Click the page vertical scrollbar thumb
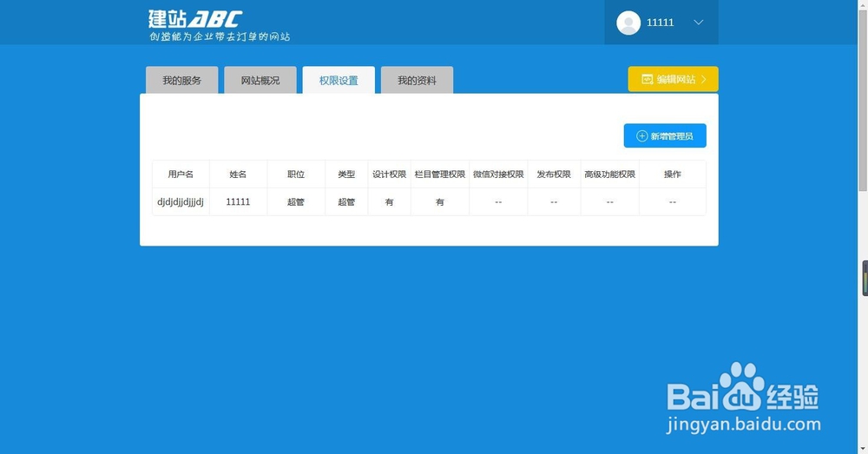Screen dimensions: 868x454 click(863, 100)
